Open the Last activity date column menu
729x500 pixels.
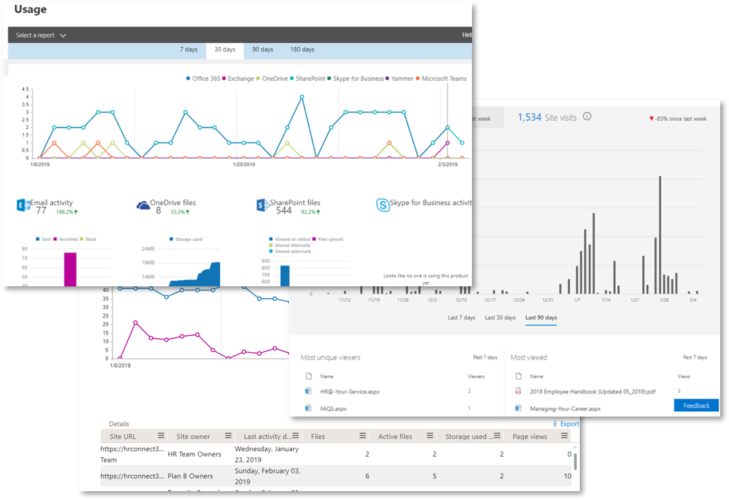pyautogui.click(x=295, y=435)
